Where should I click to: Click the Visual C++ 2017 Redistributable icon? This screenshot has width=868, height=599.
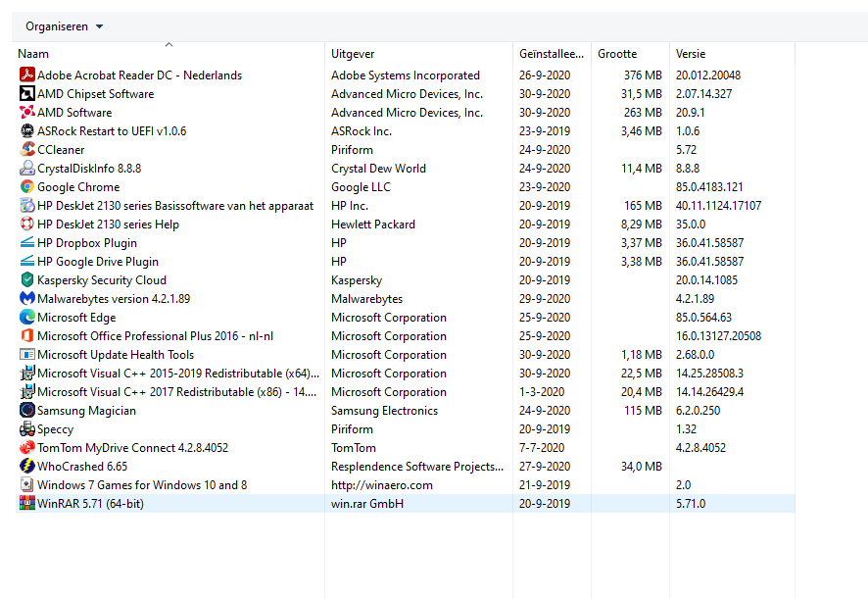click(27, 392)
